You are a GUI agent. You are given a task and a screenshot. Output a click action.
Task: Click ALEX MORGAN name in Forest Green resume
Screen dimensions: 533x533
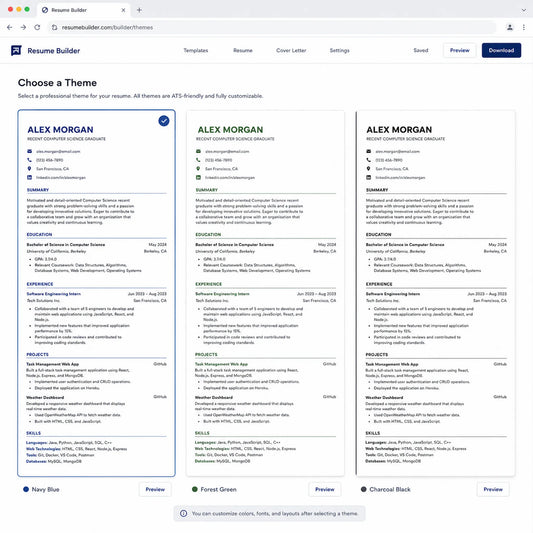(230, 130)
